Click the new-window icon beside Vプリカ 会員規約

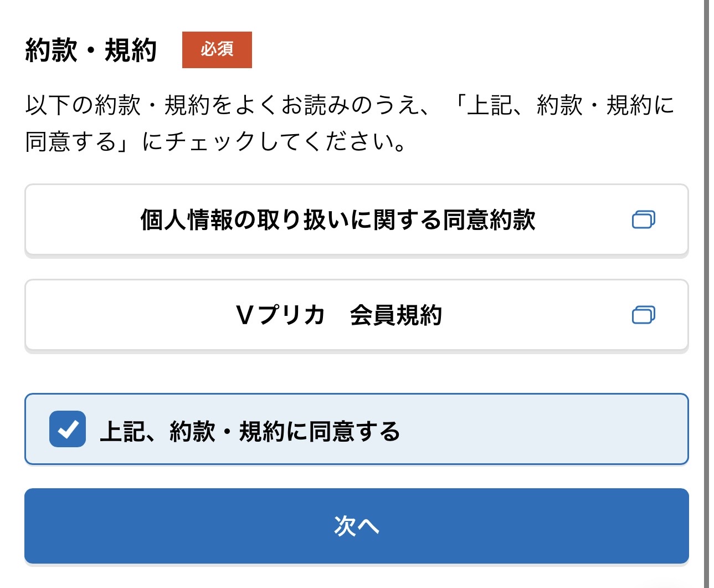pos(643,315)
